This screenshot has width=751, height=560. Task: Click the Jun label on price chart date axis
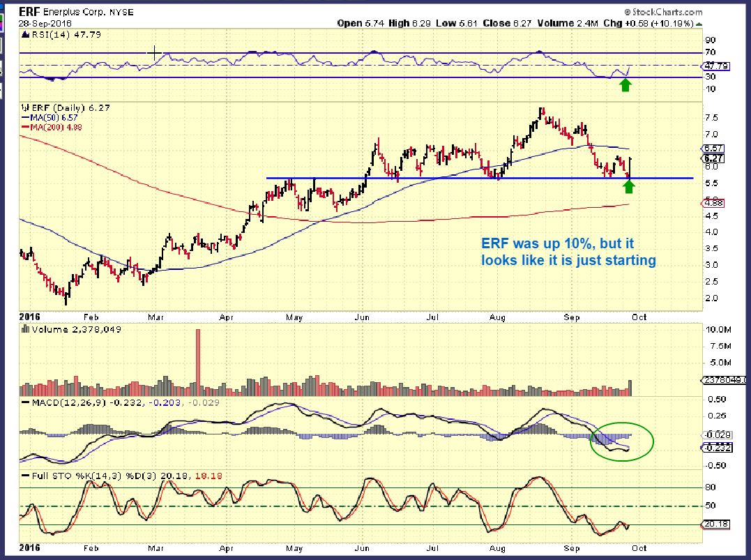(x=362, y=317)
